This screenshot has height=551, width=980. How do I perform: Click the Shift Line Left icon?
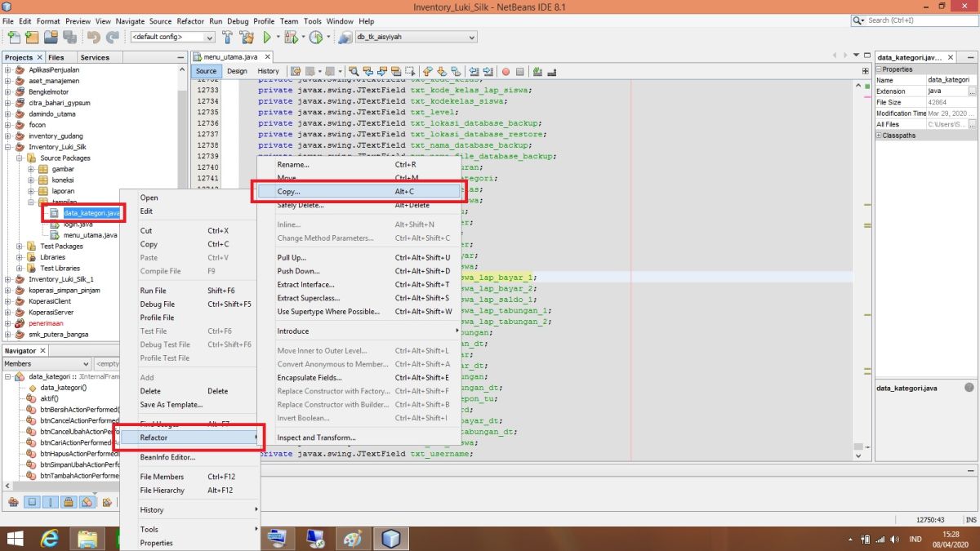pyautogui.click(x=474, y=71)
